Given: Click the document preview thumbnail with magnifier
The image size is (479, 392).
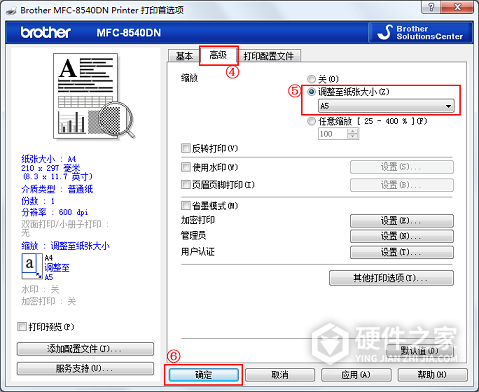Looking at the screenshot, I should click(x=94, y=96).
